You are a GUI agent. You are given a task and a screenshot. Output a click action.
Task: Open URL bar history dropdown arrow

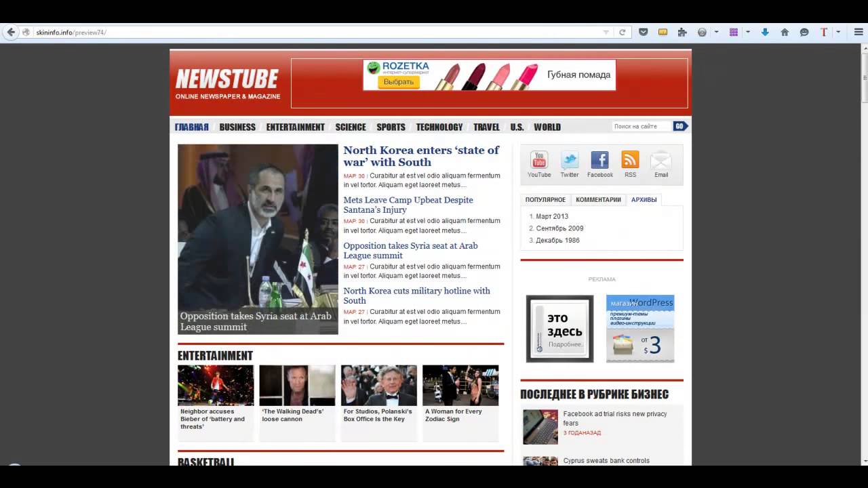point(606,32)
